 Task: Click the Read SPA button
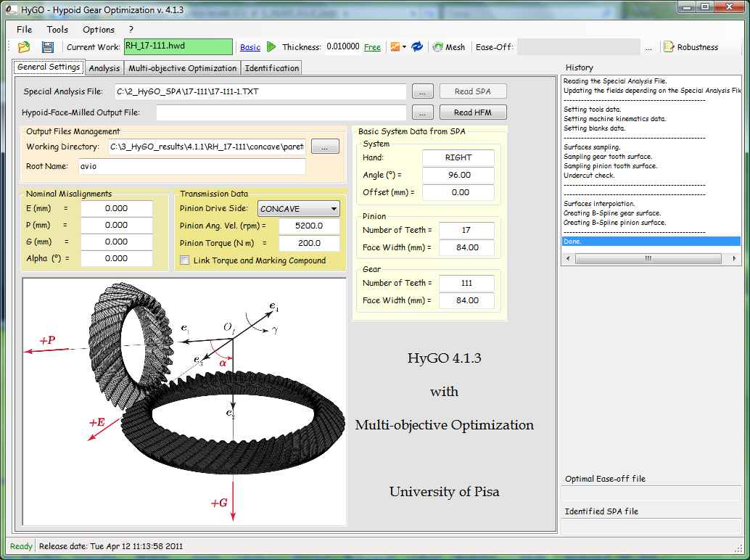coord(473,91)
